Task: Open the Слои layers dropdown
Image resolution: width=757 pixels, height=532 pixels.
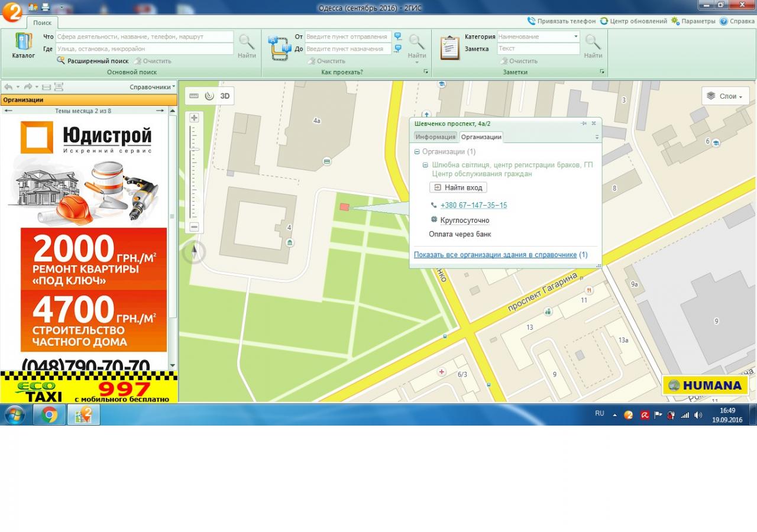Action: point(725,96)
